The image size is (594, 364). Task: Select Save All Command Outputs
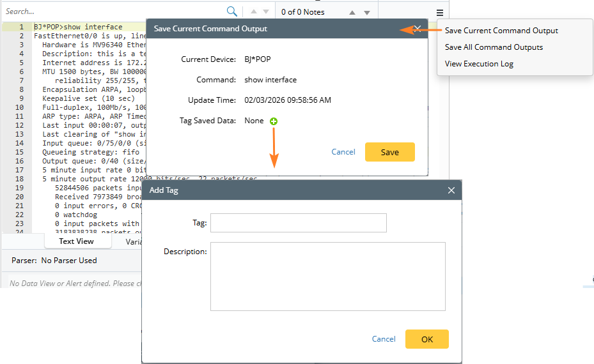click(494, 47)
